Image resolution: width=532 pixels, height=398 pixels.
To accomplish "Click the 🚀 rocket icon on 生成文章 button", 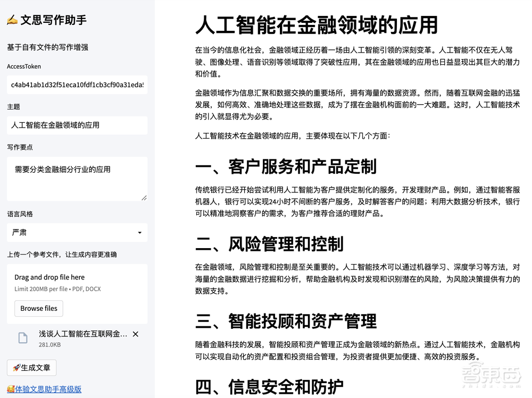I will pyautogui.click(x=18, y=367).
